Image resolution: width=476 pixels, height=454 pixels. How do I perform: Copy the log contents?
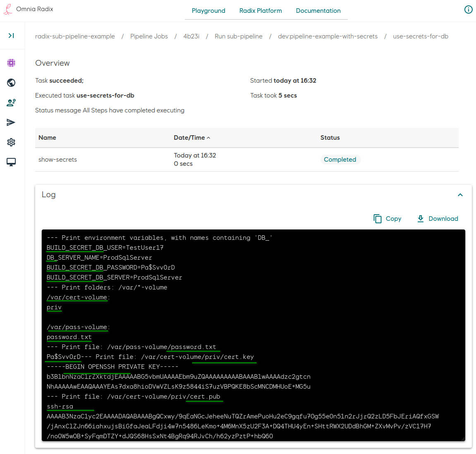387,218
